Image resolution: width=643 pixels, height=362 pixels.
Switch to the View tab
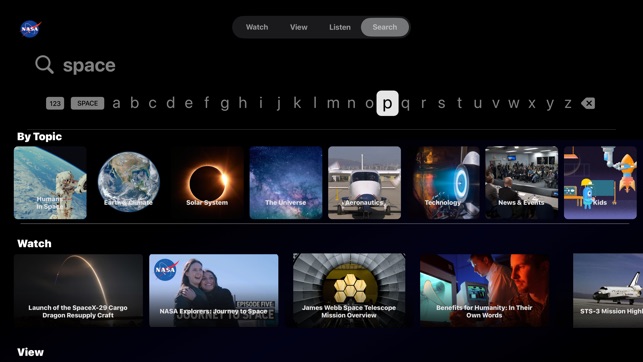coord(299,27)
